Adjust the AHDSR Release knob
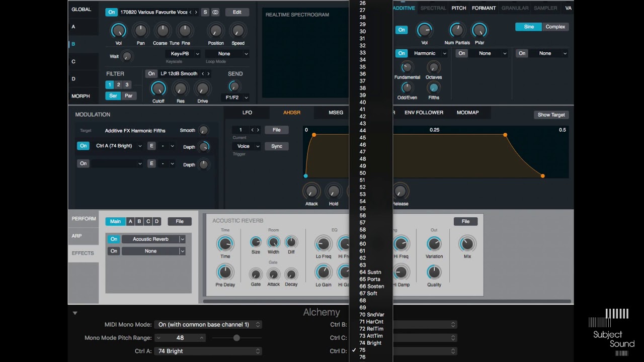 pos(400,192)
